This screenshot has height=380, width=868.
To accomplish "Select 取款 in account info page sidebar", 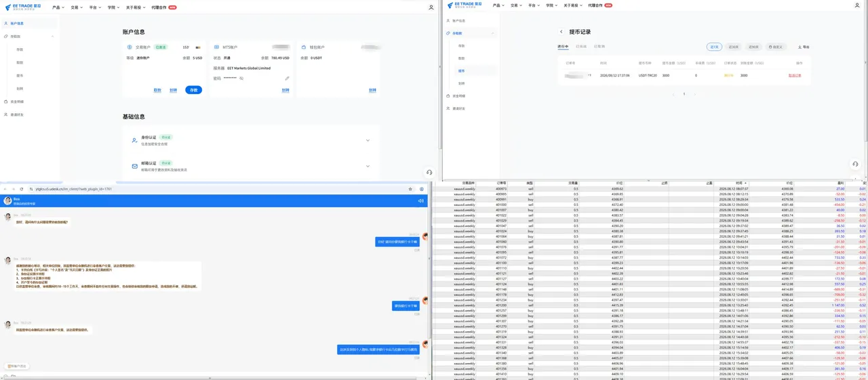I will pyautogui.click(x=20, y=62).
